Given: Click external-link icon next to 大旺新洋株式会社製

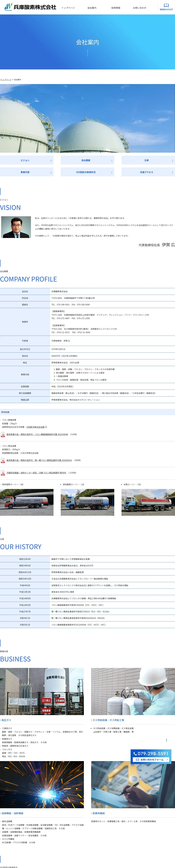Looking at the screenshot, I should pyautogui.click(x=46, y=427).
